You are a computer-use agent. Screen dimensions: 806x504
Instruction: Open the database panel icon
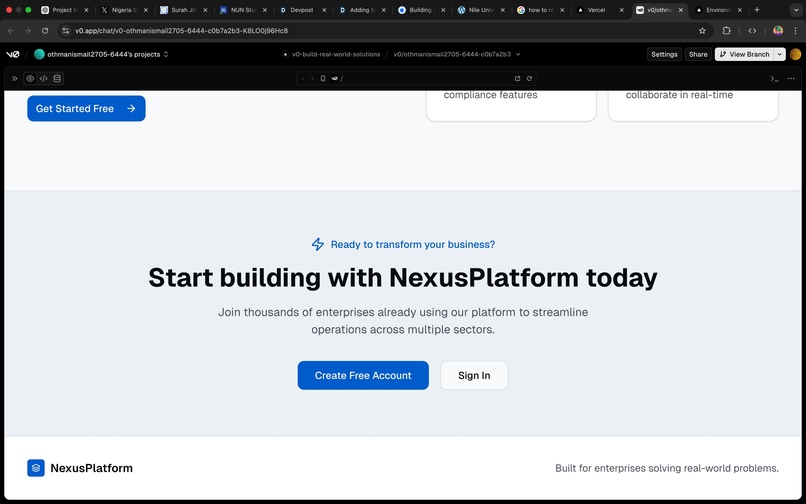click(x=57, y=79)
